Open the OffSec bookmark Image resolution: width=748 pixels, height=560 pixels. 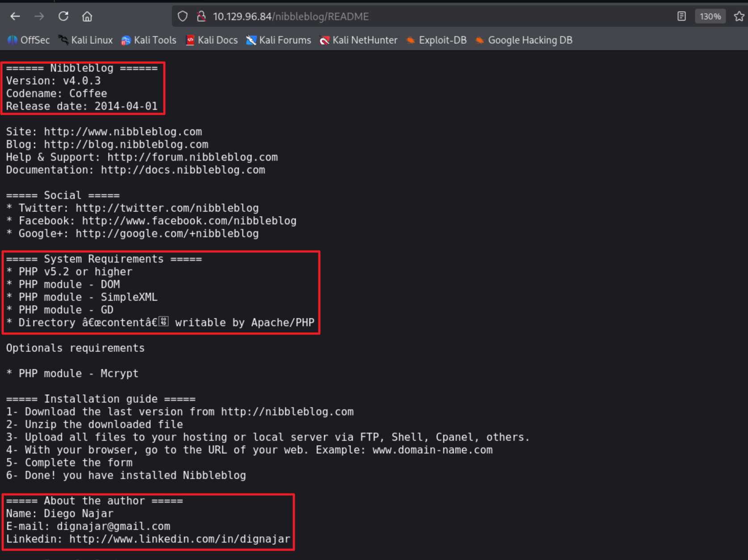click(29, 40)
